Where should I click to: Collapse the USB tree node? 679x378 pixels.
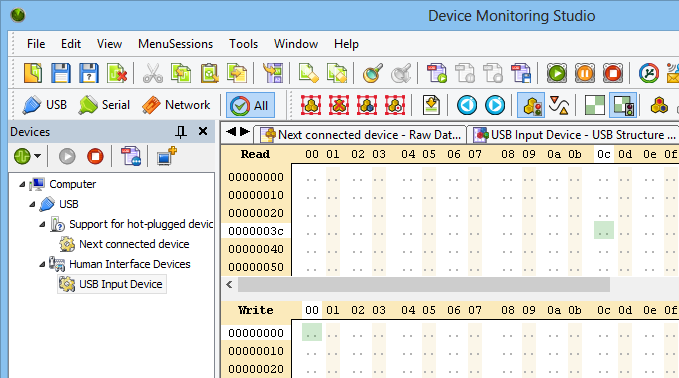[x=32, y=204]
